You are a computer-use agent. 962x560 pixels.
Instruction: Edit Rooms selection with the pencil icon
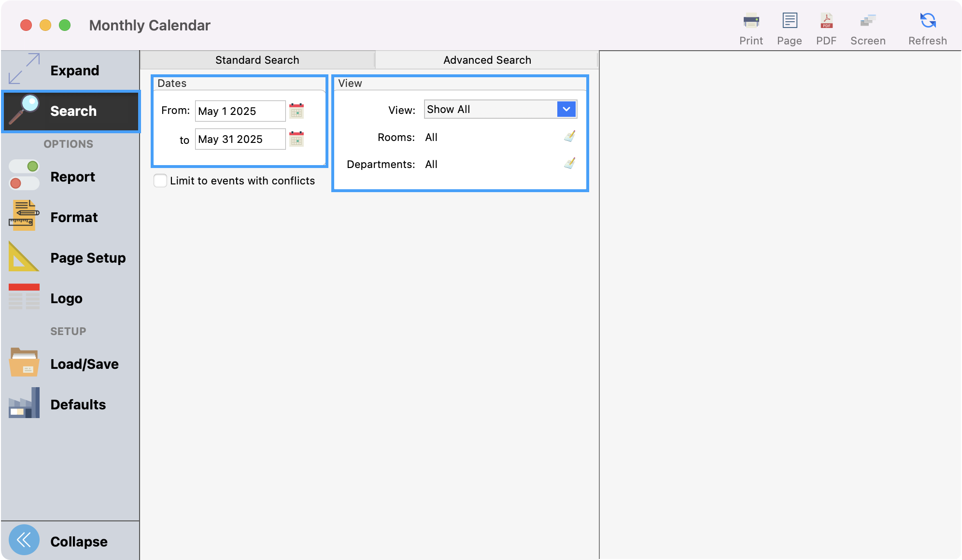(570, 137)
